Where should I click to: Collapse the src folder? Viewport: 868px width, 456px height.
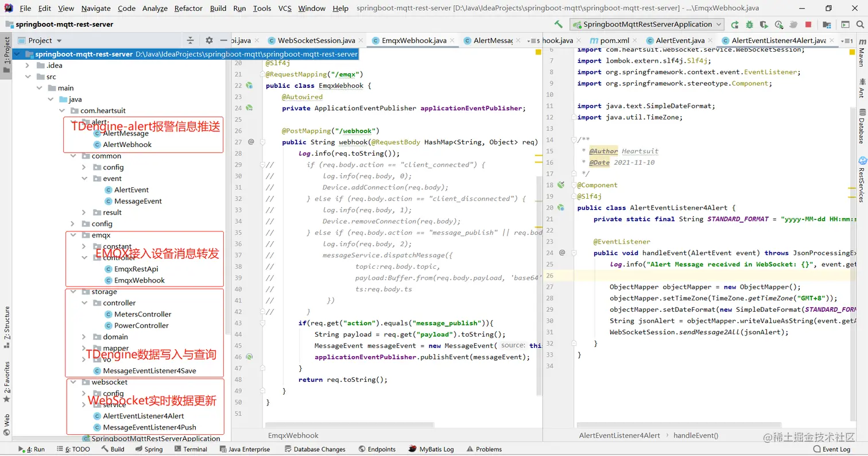tap(28, 76)
